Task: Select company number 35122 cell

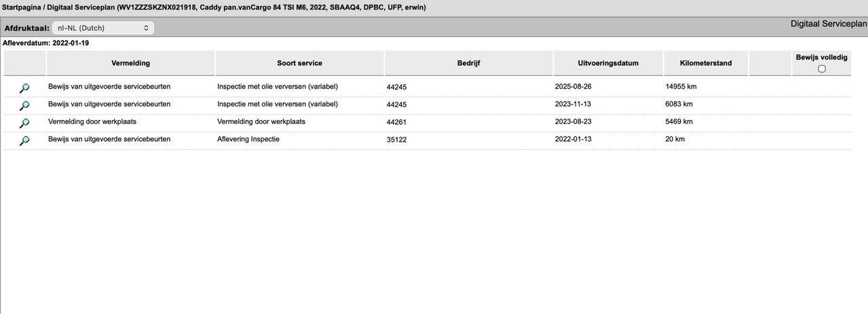Action: (x=396, y=140)
